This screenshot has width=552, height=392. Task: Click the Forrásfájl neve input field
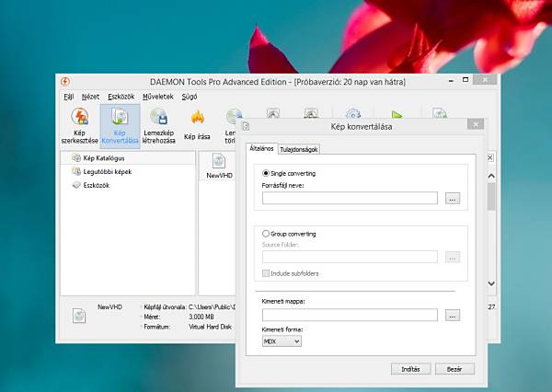tap(350, 198)
